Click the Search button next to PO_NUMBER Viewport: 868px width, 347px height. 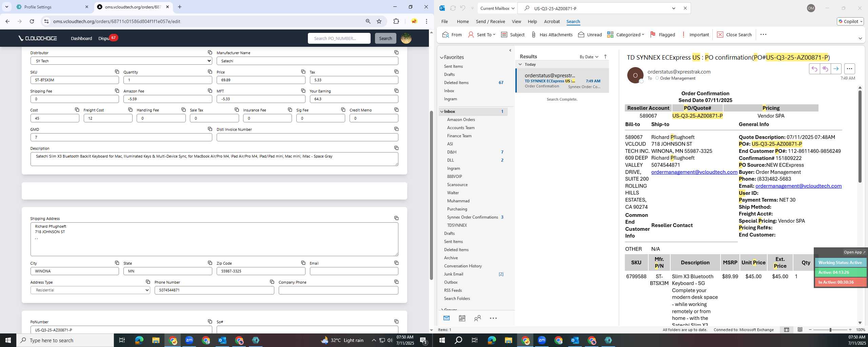tap(385, 38)
